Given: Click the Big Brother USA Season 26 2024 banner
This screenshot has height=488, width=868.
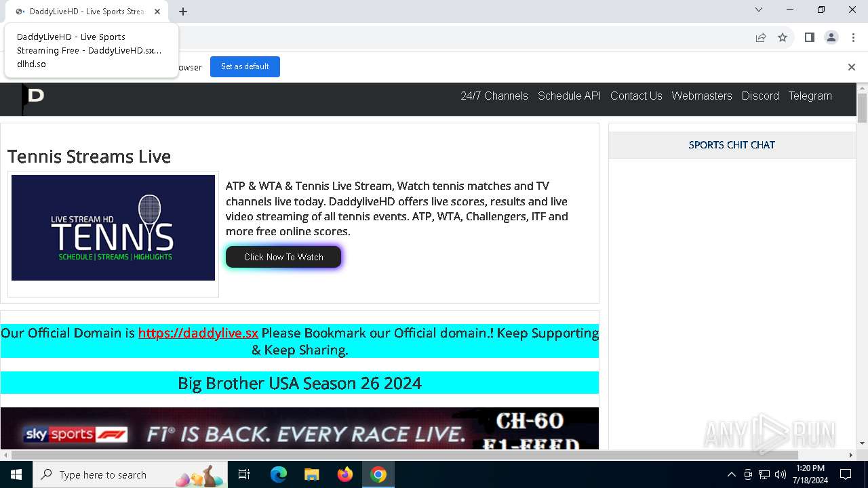Looking at the screenshot, I should pyautogui.click(x=300, y=383).
